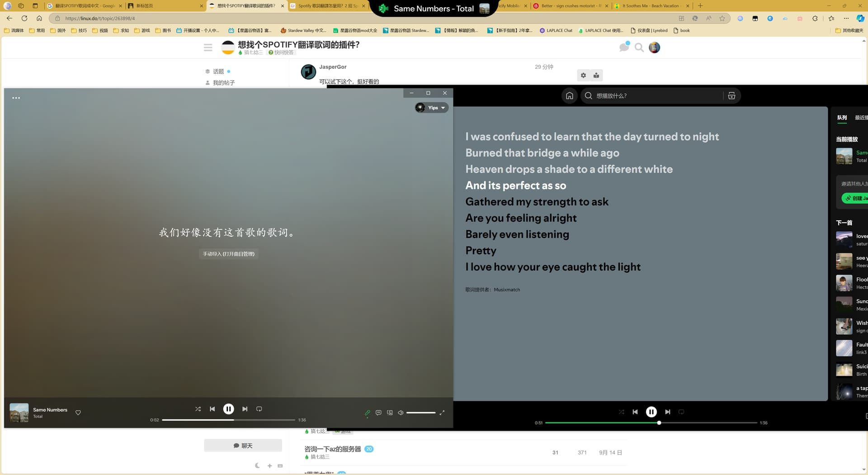Skip to next track in left player
The width and height of the screenshot is (868, 475).
(x=245, y=409)
